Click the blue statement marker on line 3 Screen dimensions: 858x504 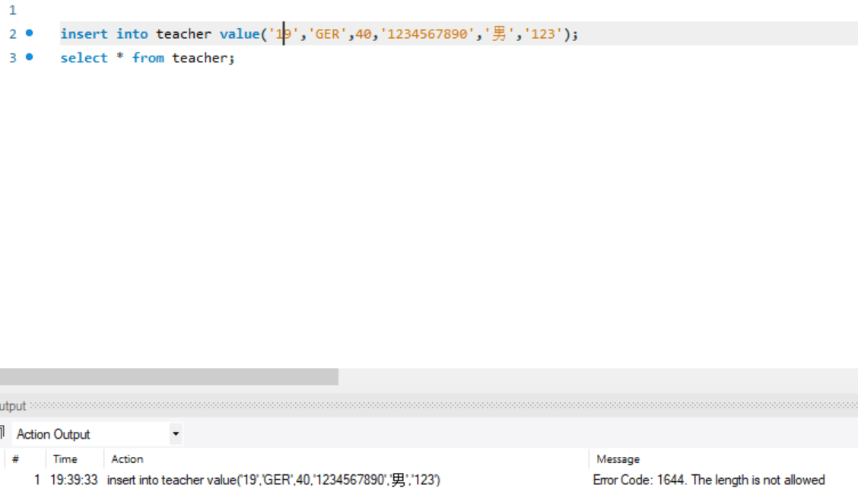point(30,57)
